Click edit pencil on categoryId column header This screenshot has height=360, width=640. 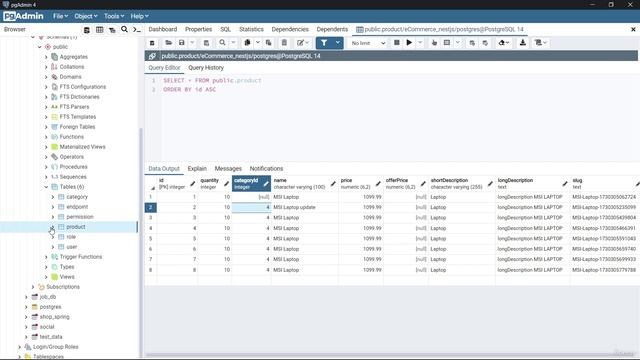[x=266, y=184]
